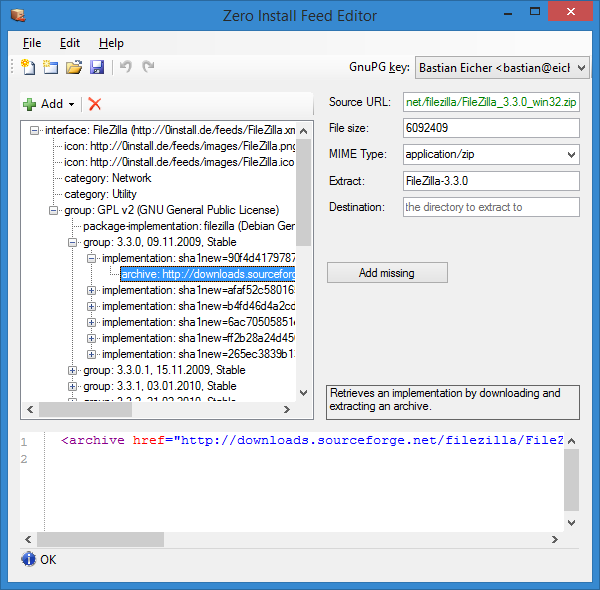Click the New from wizard toolbar icon
Screen dimensions: 600x590
[x=50, y=67]
